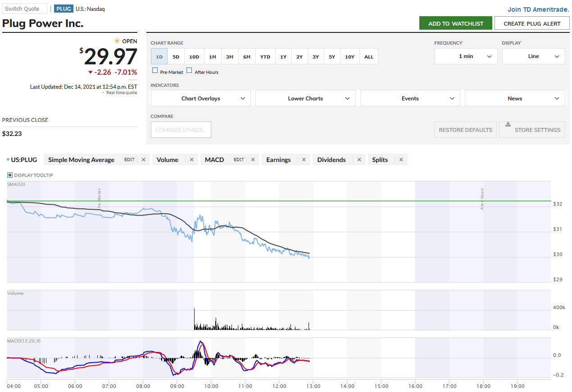This screenshot has height=392, width=572.
Task: Click Store Settings button
Action: coord(532,130)
